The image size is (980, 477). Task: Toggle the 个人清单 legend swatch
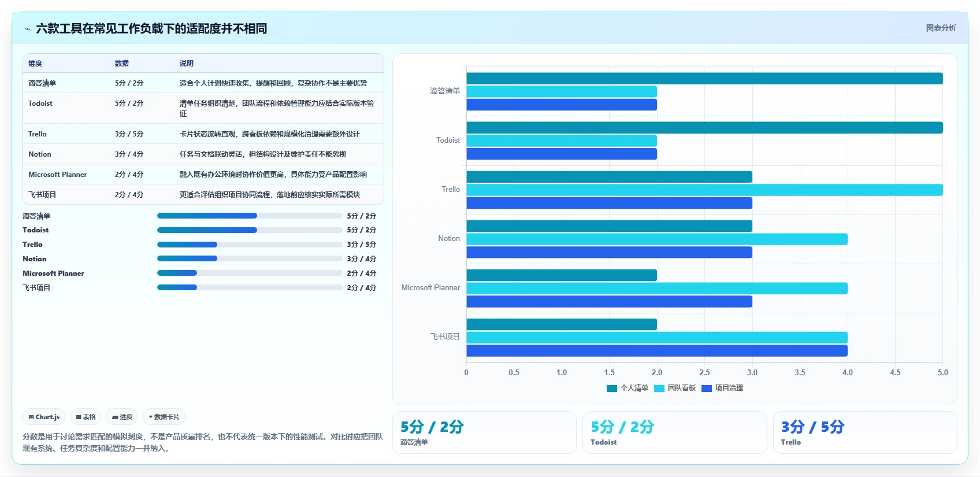pyautogui.click(x=612, y=389)
